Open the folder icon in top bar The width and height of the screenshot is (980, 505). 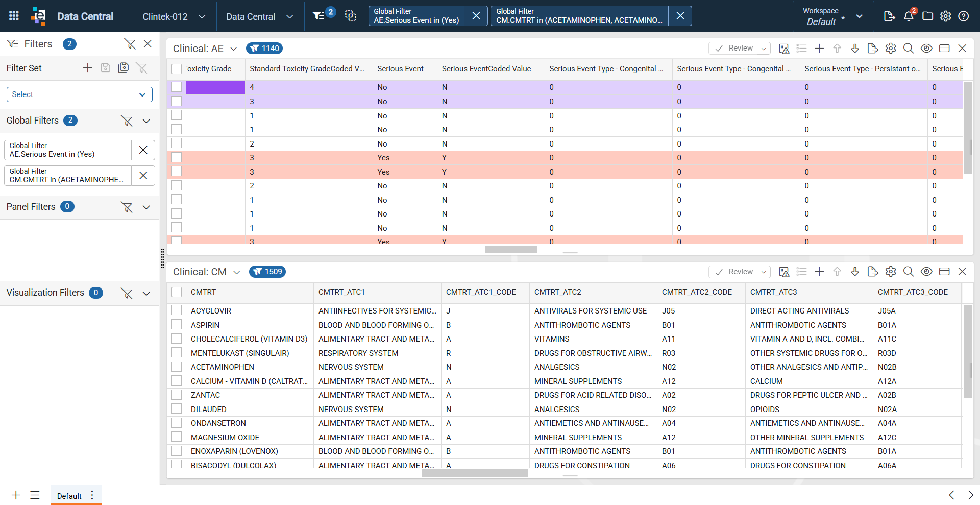[x=927, y=16]
